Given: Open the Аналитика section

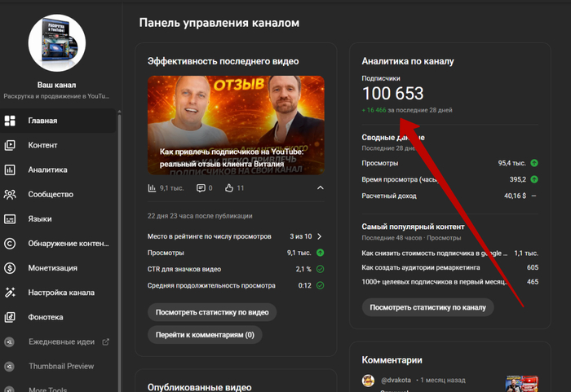Looking at the screenshot, I should 58,170.
